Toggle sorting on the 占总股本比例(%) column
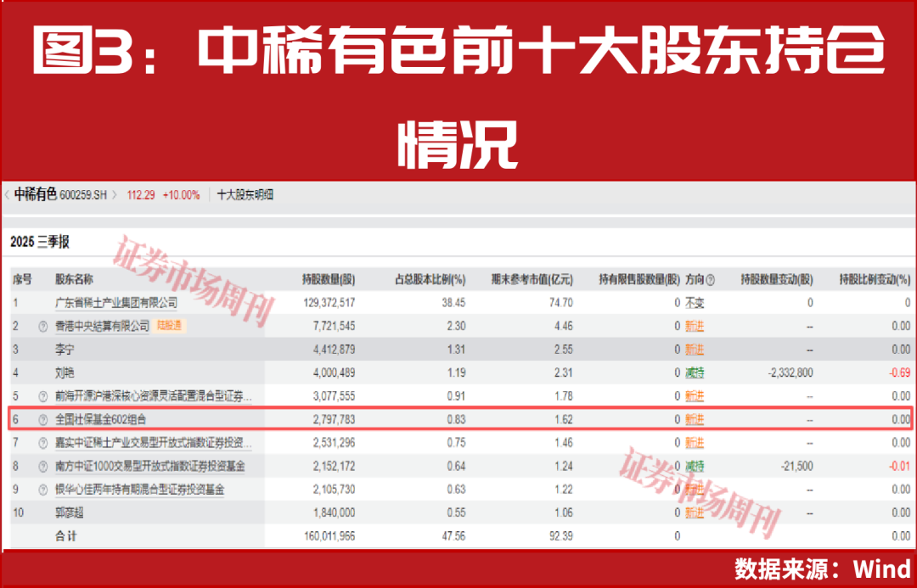This screenshot has width=917, height=588. click(429, 279)
